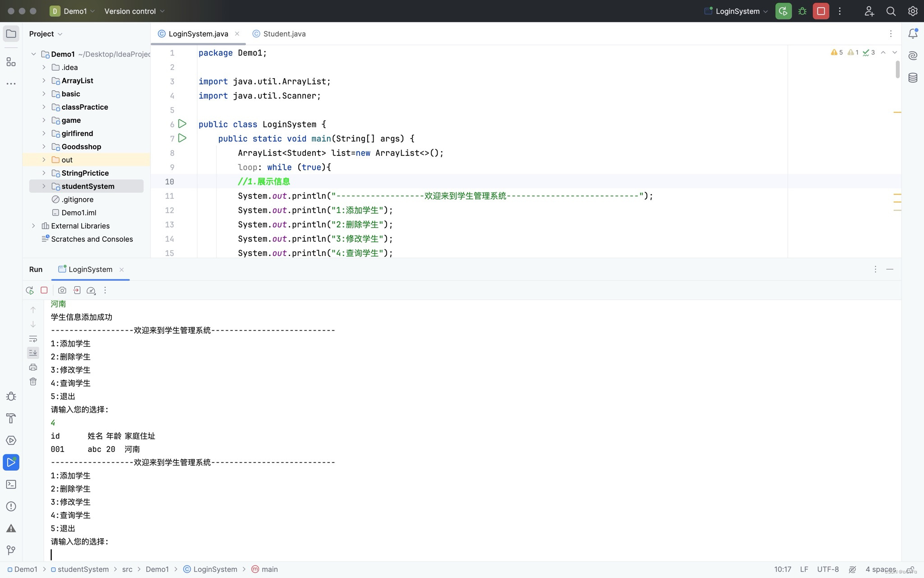924x578 pixels.
Task: Click the Exit process icon in Run toolbar
Action: pyautogui.click(x=77, y=290)
